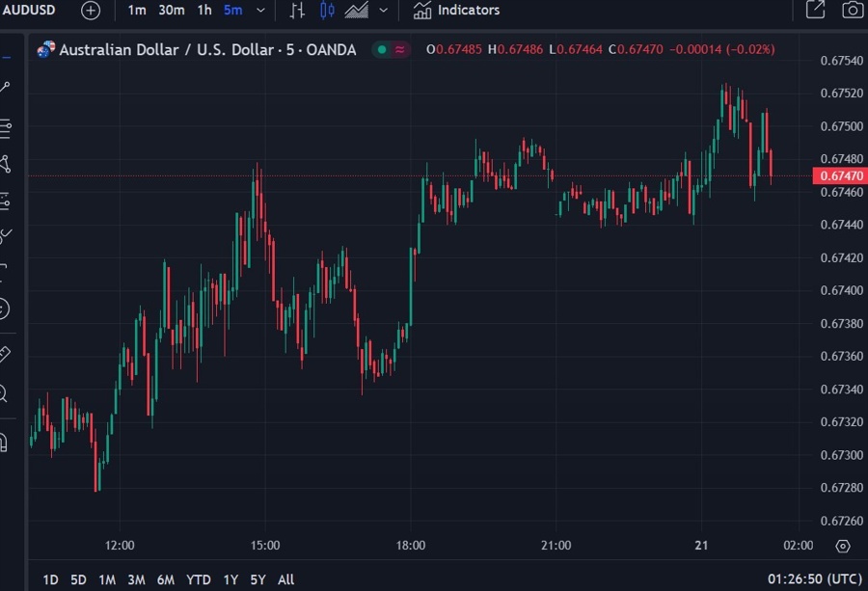
Task: Open timezone menu at 01:26:50 (UTC)
Action: [815, 578]
